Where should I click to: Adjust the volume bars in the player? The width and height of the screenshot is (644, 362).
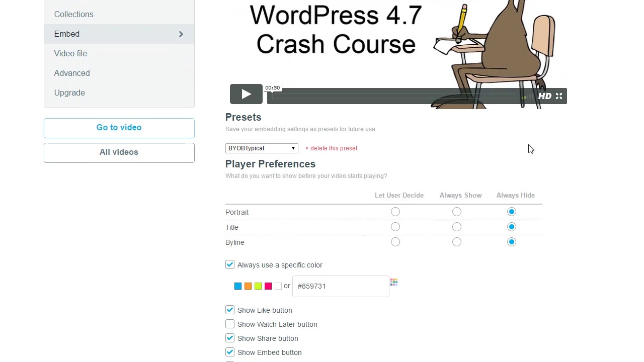pos(527,97)
